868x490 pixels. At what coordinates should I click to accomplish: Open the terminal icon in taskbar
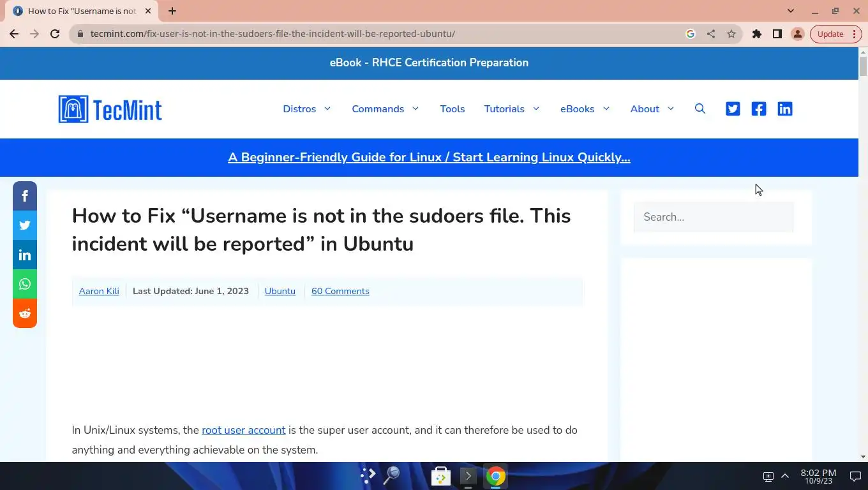click(x=468, y=476)
